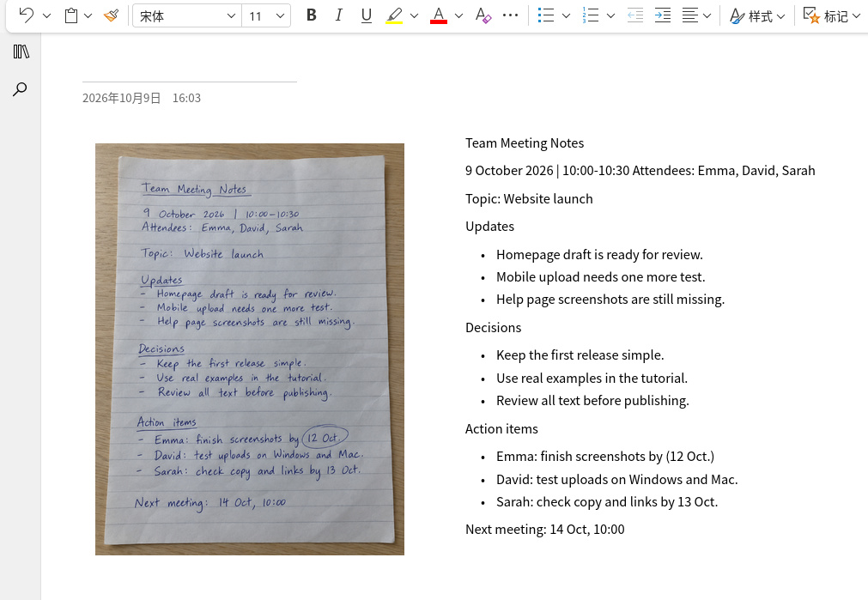Expand the paragraph alignment dropdown arrow
868x600 pixels.
[707, 16]
